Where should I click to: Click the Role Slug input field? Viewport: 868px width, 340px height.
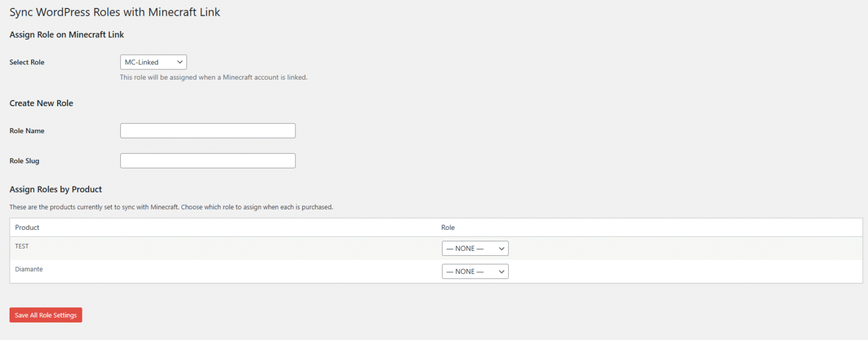tap(208, 160)
